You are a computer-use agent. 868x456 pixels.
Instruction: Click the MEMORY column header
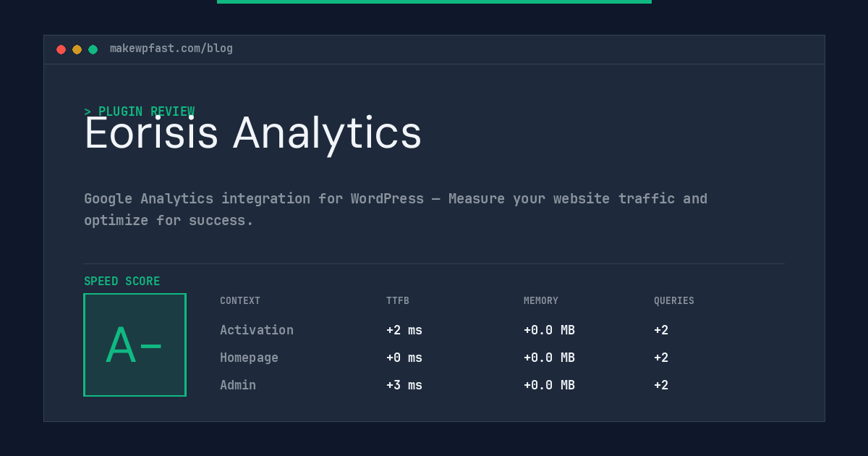pos(541,301)
